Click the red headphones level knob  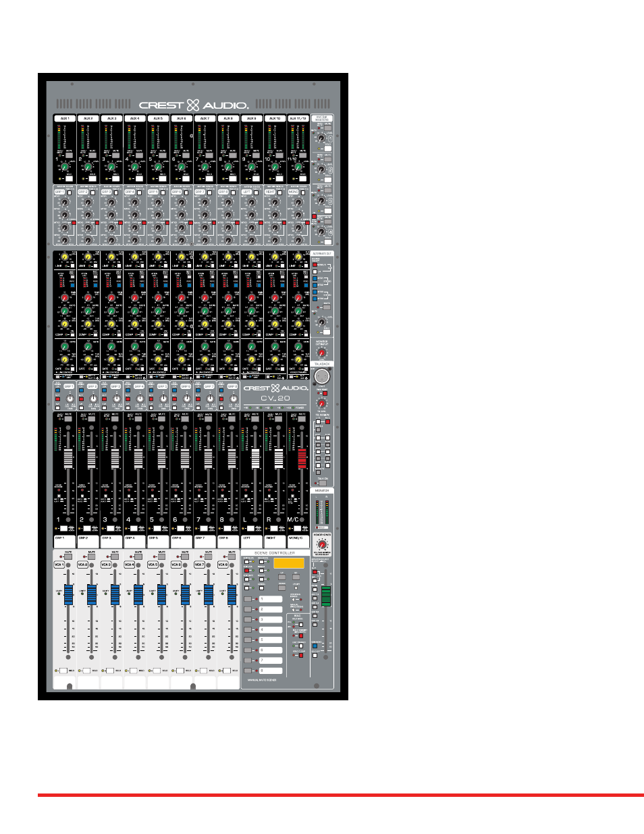[323, 545]
